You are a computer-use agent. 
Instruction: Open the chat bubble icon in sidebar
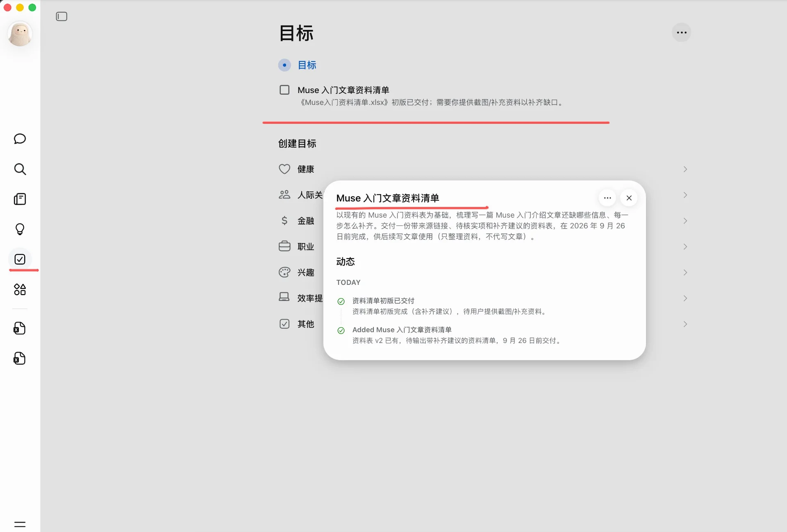pyautogui.click(x=20, y=139)
